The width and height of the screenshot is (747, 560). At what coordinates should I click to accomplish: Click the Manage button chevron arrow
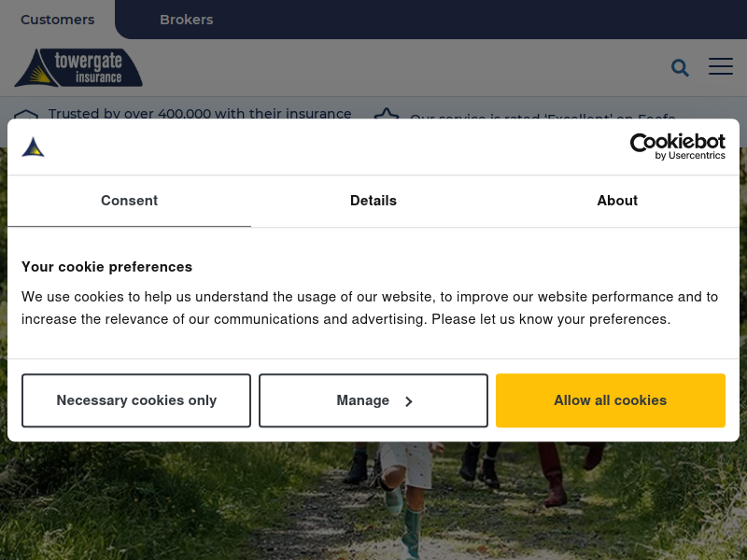coord(409,401)
